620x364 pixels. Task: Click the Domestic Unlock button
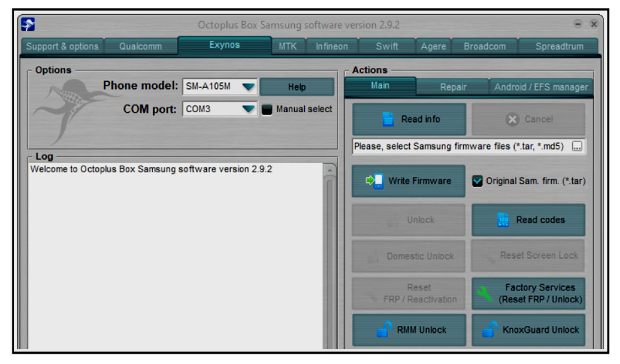[409, 256]
